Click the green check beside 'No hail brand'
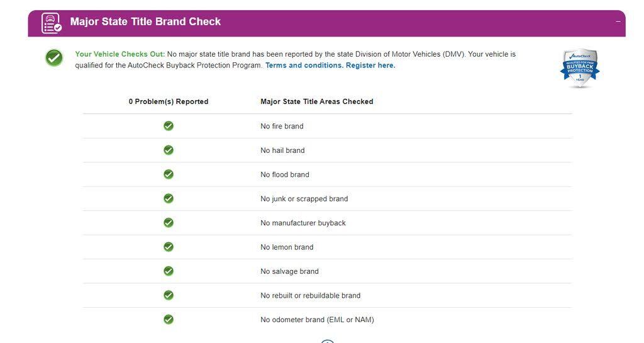644x343 pixels. [x=169, y=150]
